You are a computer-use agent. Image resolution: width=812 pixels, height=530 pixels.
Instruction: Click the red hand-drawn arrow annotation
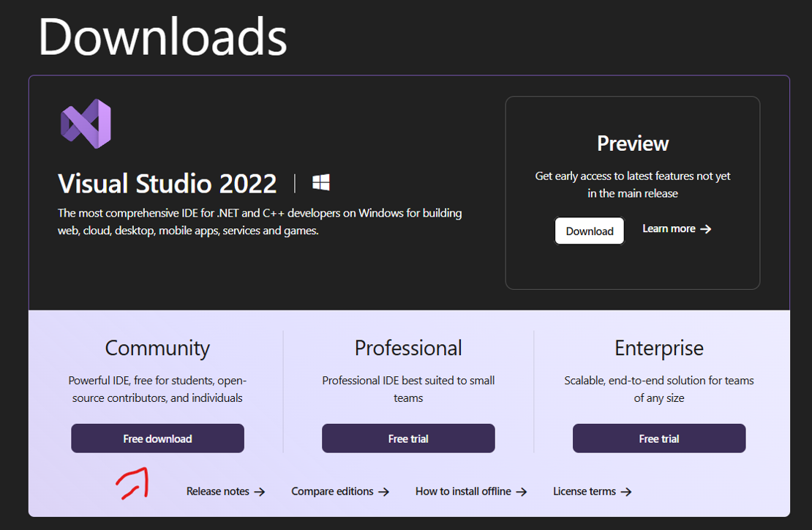tap(133, 482)
